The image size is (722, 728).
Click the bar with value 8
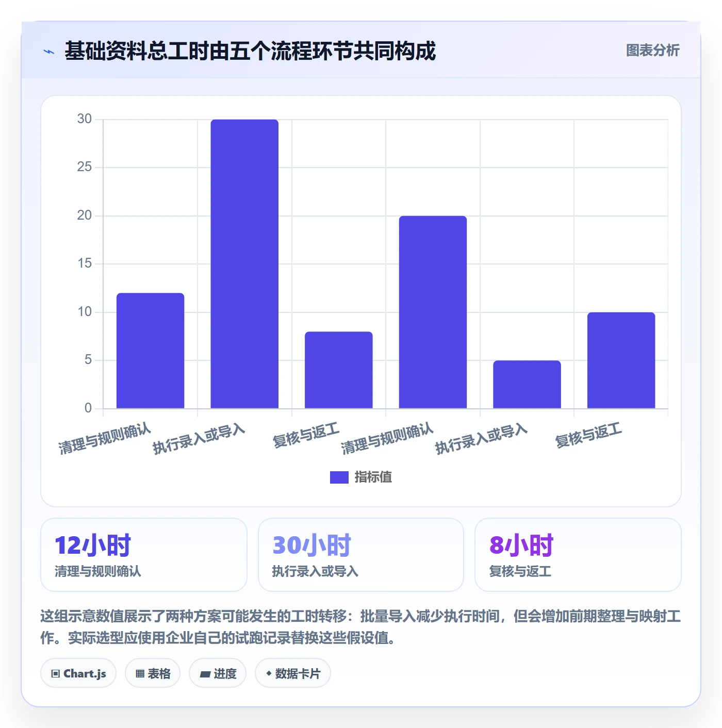pos(339,370)
